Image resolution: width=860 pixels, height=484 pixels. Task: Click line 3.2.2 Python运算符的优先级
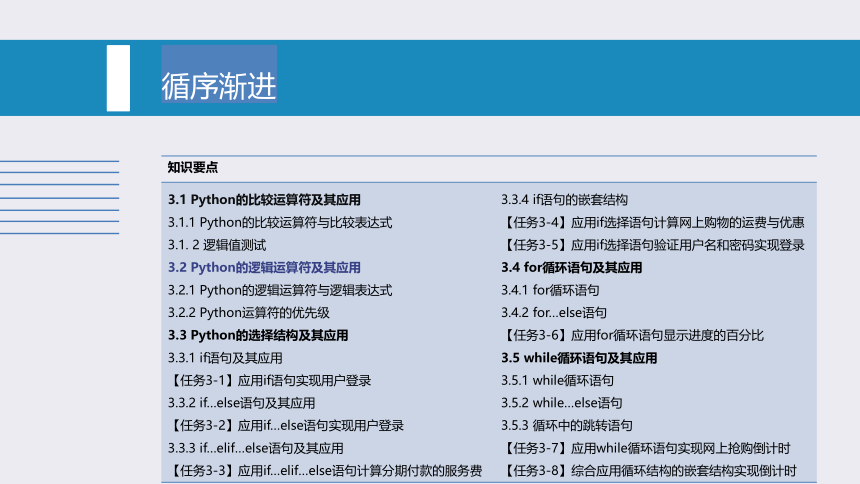(x=248, y=312)
